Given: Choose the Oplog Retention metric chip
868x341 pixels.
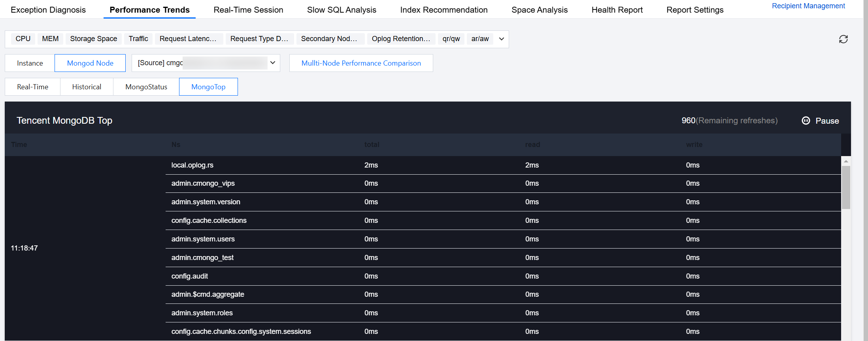Looking at the screenshot, I should click(x=401, y=39).
